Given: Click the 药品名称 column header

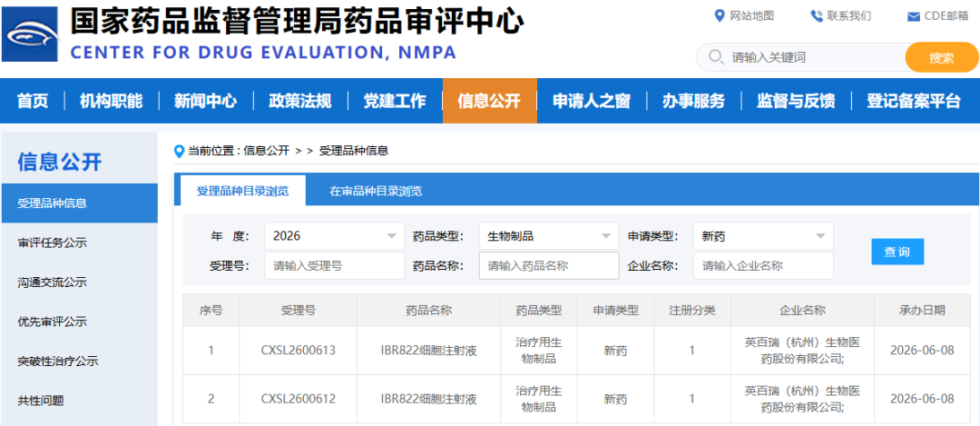Looking at the screenshot, I should click(x=428, y=311).
